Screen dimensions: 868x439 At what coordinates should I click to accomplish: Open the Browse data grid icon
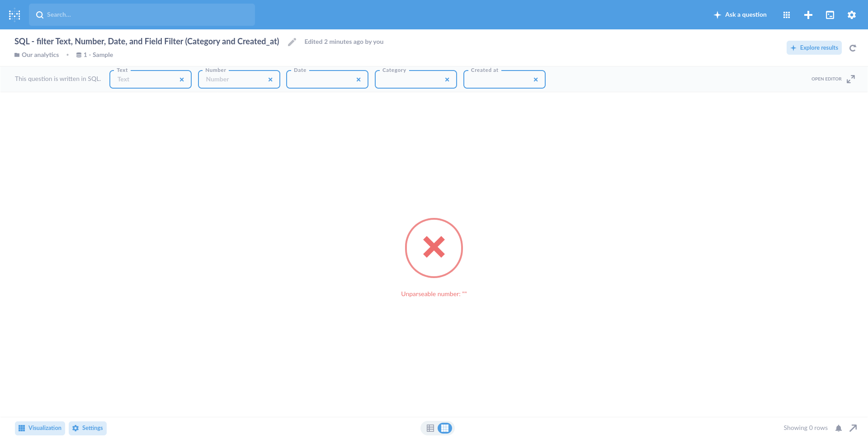(x=787, y=15)
